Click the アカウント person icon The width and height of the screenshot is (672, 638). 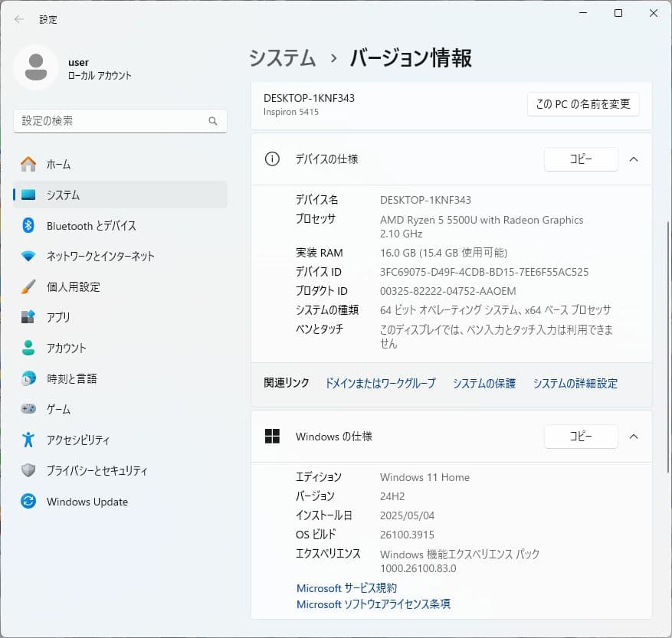point(28,348)
